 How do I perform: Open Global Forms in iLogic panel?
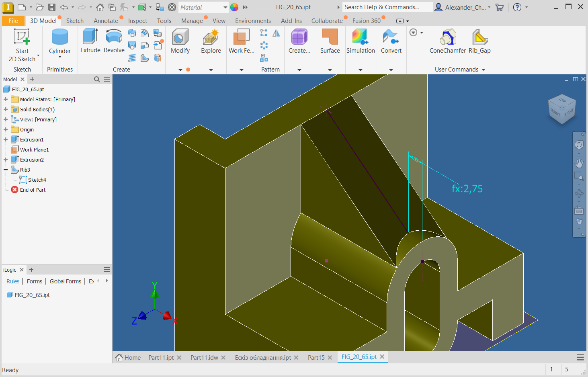pos(65,281)
